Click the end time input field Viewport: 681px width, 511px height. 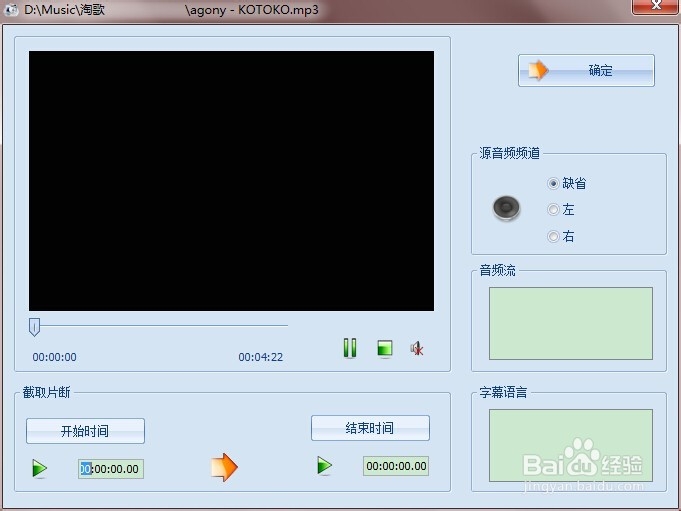(x=396, y=466)
